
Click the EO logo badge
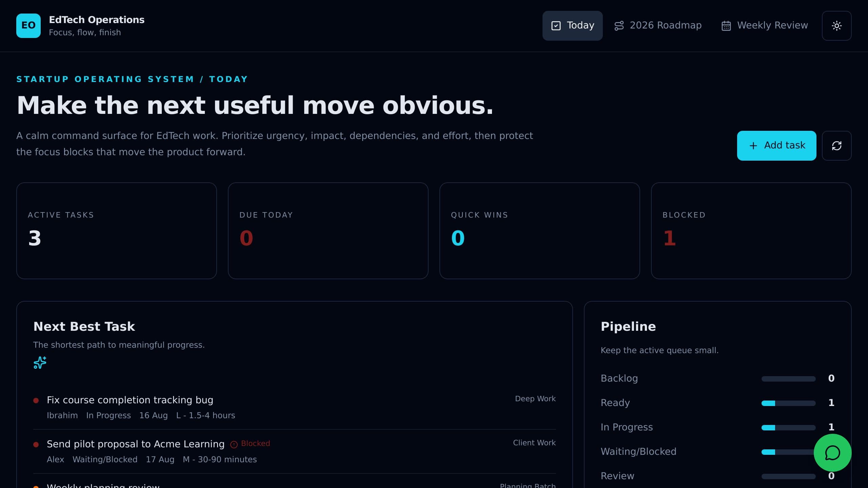pos(28,26)
